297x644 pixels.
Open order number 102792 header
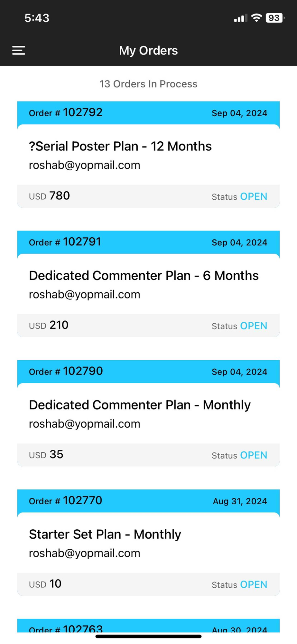coord(148,113)
